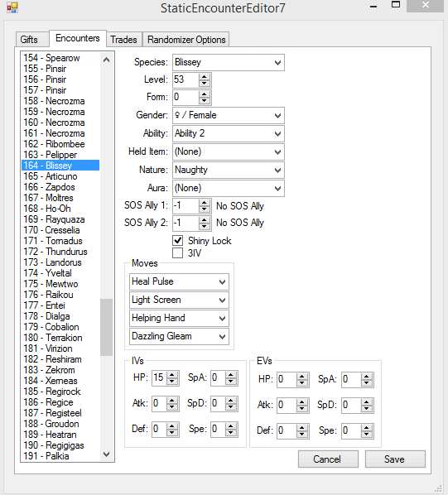Screen dimensions: 448x495
Task: Decrease the HP IV value
Action: pos(172,382)
